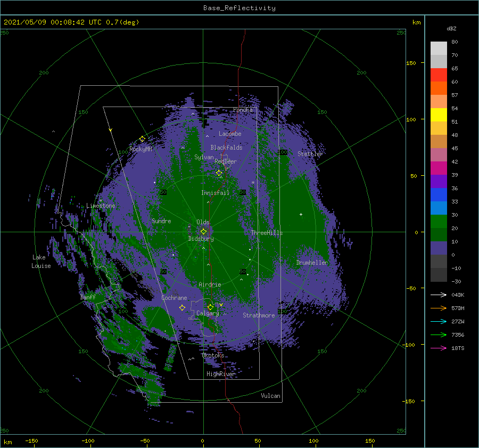This screenshot has height=448, width=479.
Task: Click the white 04DK arrow legend symbol
Action: click(439, 295)
